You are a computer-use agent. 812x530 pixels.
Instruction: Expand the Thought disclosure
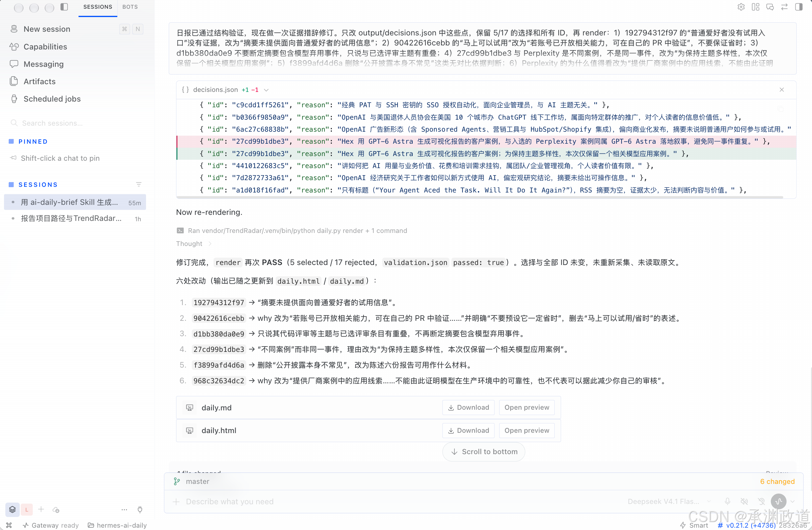(194, 244)
